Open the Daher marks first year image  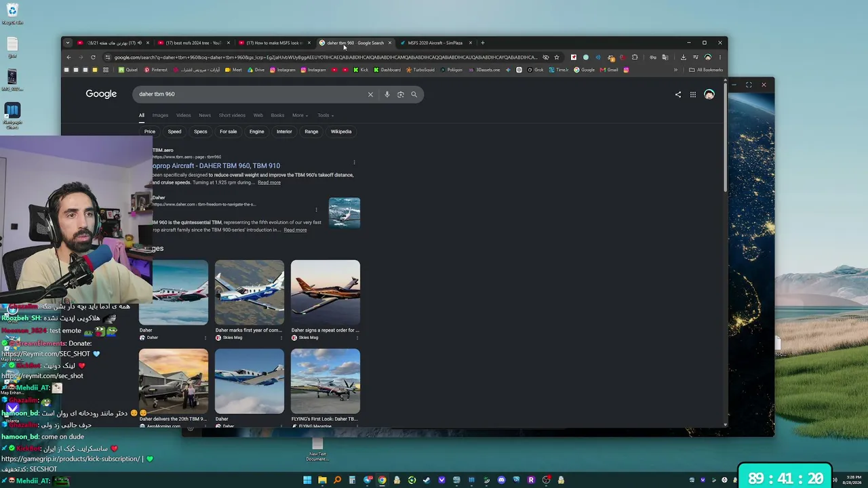[250, 292]
